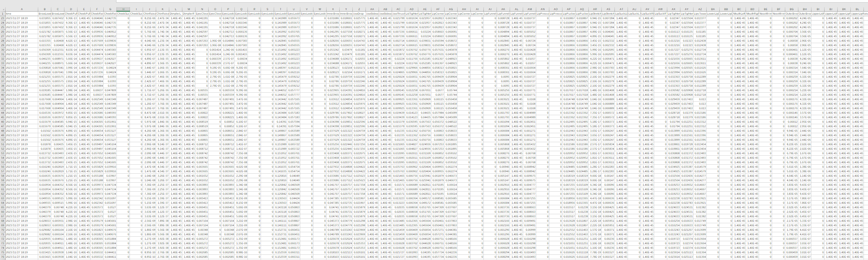Viewport: 868px width, 260px height.
Task: Click the select-all corner triangle
Action: click(x=3, y=9)
